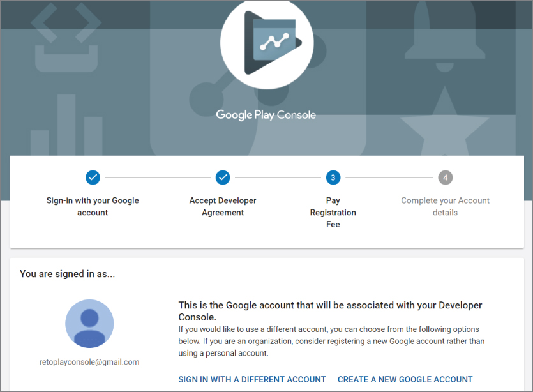Click Create A New Google Account link
Image resolution: width=533 pixels, height=392 pixels.
pyautogui.click(x=405, y=379)
